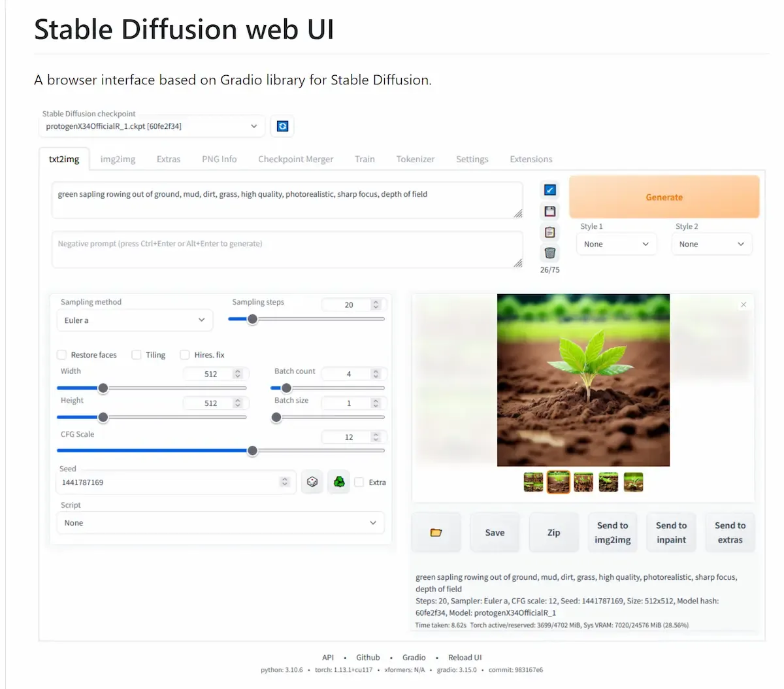Turn on Tiling

pyautogui.click(x=137, y=354)
